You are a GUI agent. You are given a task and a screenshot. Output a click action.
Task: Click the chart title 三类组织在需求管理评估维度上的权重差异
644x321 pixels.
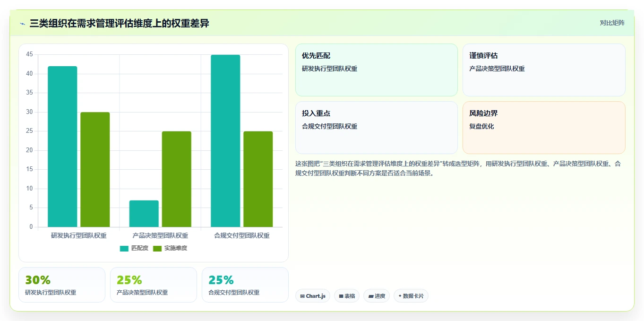click(x=119, y=23)
